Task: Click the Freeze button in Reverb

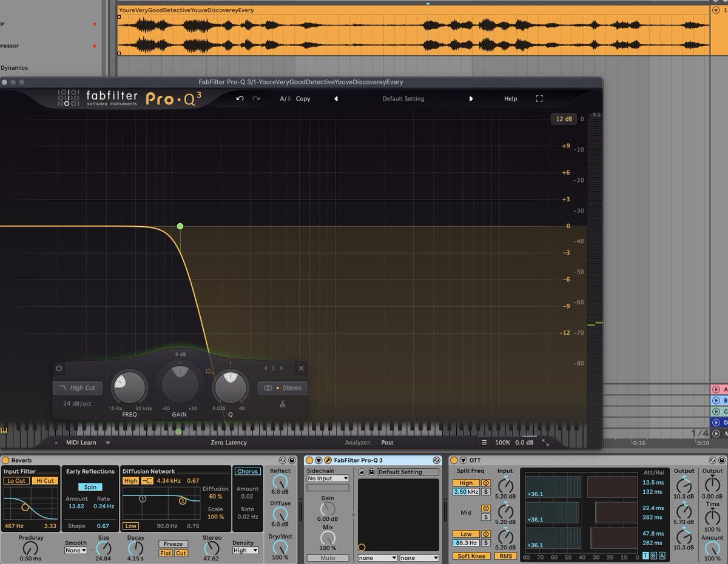Action: click(x=174, y=544)
